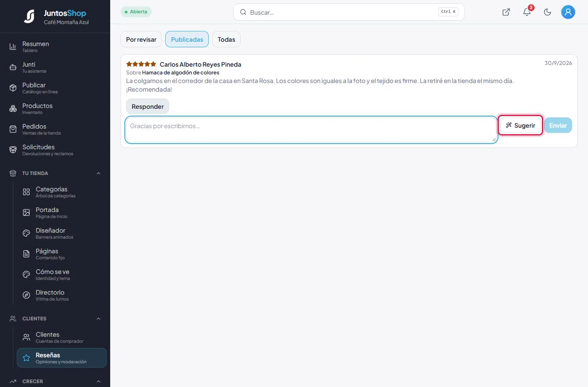Click the Cómo se ve palette icon
The width and height of the screenshot is (588, 387).
(x=26, y=274)
